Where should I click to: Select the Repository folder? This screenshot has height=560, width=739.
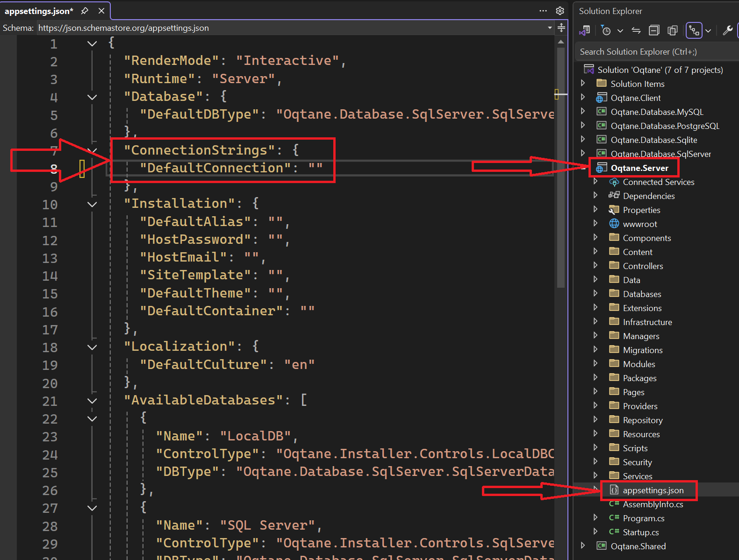click(643, 420)
